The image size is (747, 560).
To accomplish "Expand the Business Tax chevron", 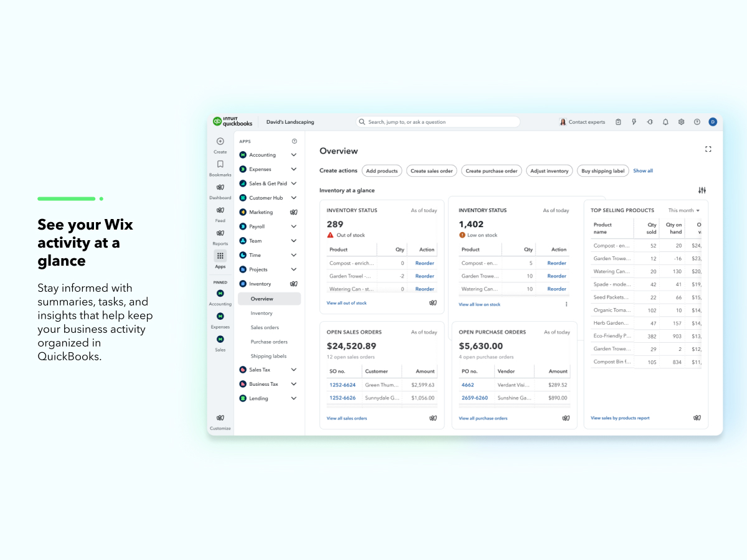I will [294, 384].
